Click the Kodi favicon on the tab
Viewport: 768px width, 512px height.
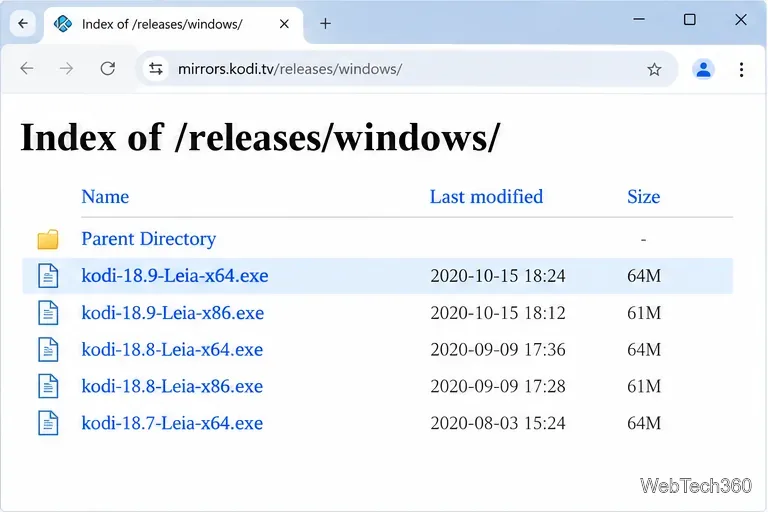pos(63,24)
